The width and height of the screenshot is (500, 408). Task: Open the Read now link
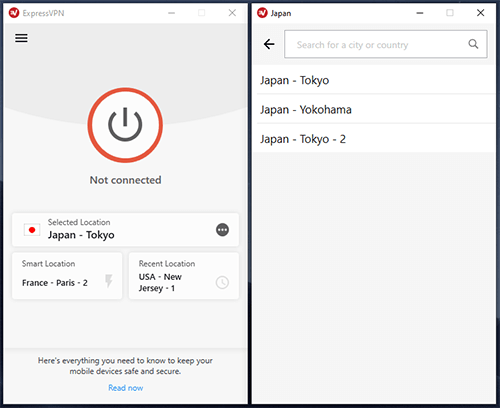126,388
